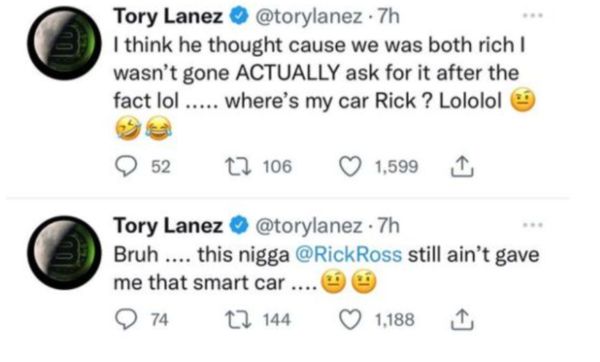This screenshot has height=362, width=600.
Task: Share the second tweet via share icon
Action: (462, 320)
